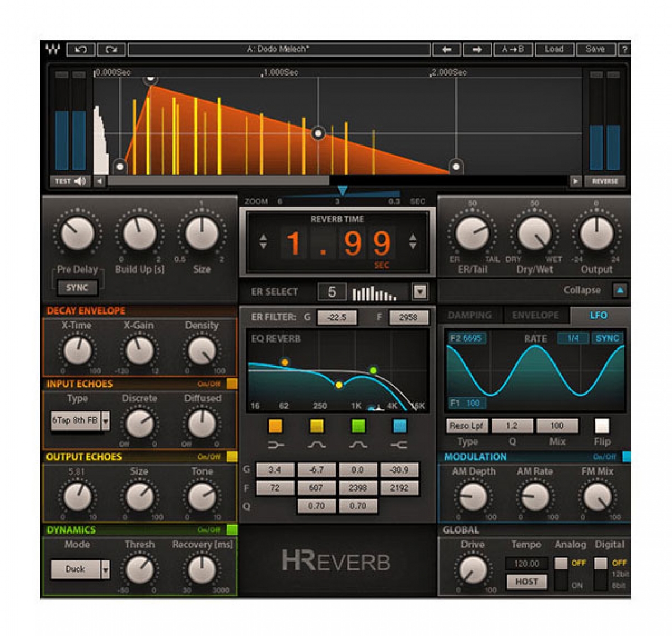Screen dimensions: 672x636
Task: Switch to the Envelope tab
Action: coord(535,315)
